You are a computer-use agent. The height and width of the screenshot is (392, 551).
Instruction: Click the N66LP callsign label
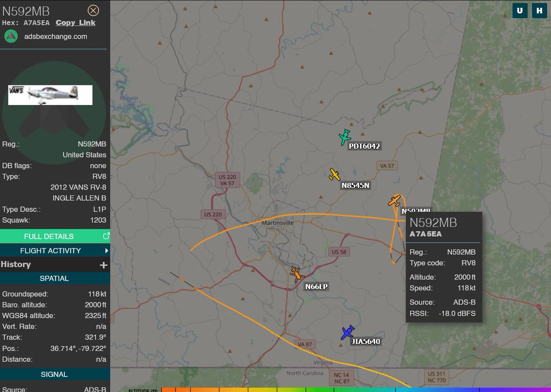(x=317, y=287)
